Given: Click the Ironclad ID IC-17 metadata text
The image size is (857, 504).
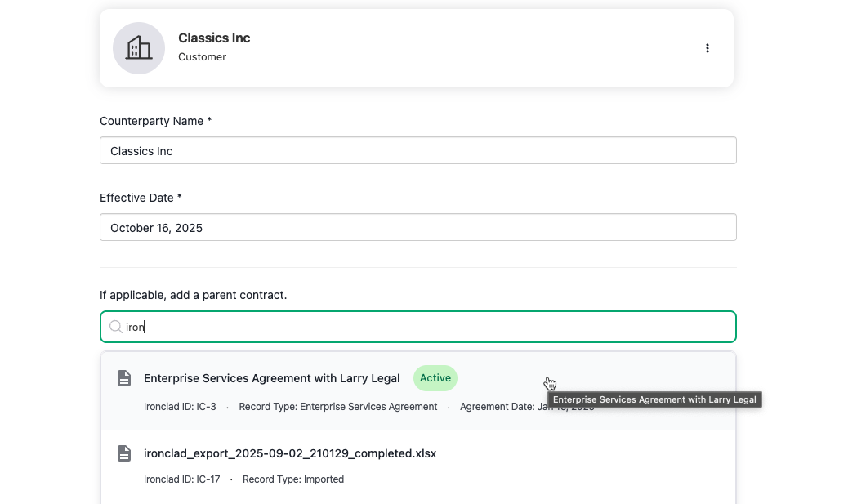Looking at the screenshot, I should tap(182, 479).
